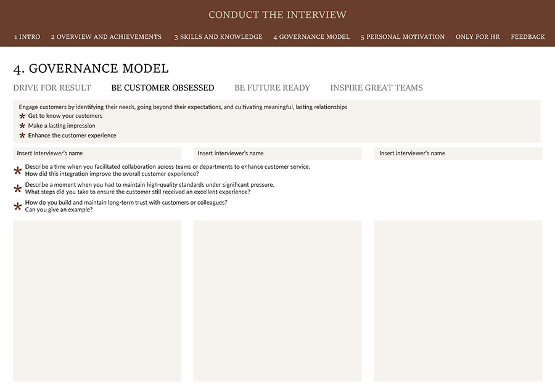Open 5 Personal Motivation section
This screenshot has width=555, height=392.
[403, 37]
